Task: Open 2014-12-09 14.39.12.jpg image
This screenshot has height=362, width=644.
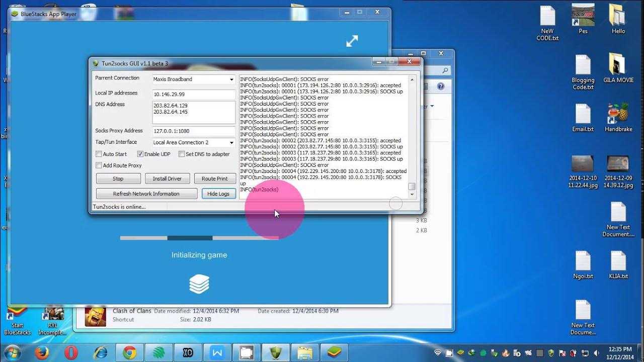Action: 618,171
